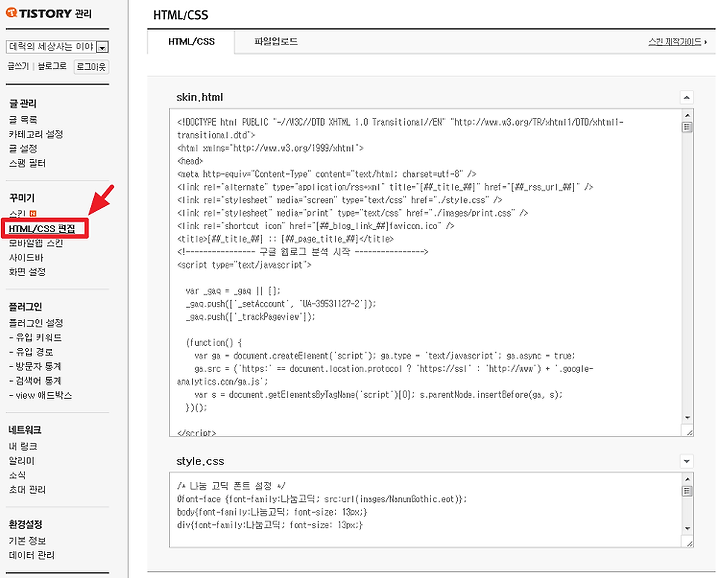Click the style.css heading text
Viewport: 720px width, 578px height.
click(200, 461)
